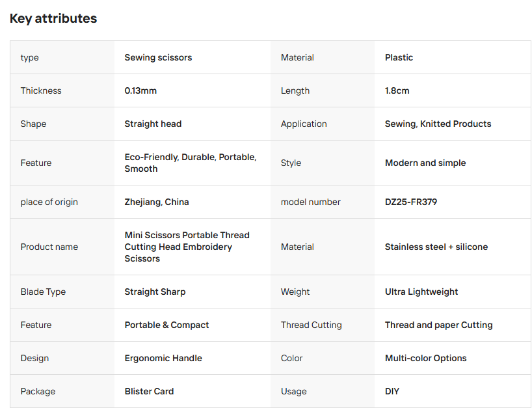Select the Blister Card package value

tap(149, 391)
